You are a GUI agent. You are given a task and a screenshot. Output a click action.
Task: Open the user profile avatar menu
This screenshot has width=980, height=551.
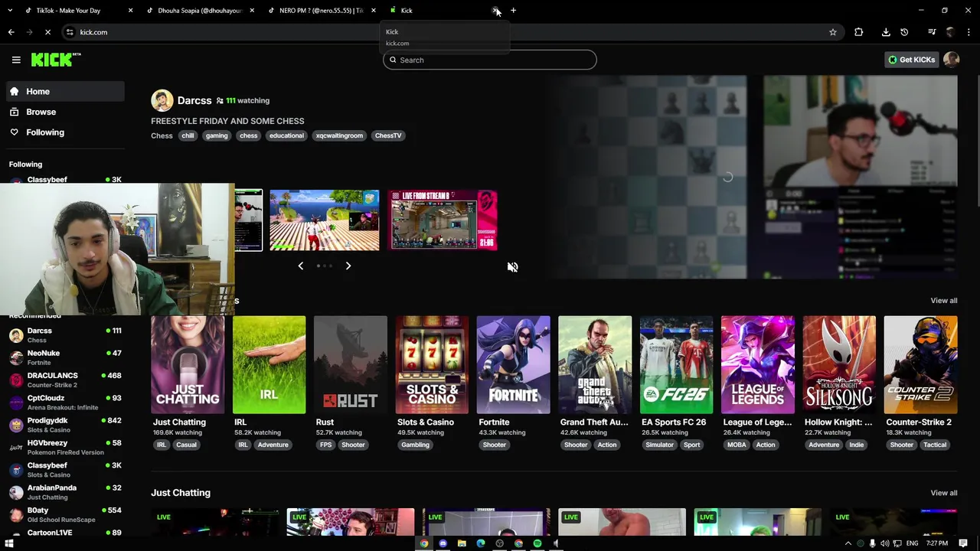952,60
